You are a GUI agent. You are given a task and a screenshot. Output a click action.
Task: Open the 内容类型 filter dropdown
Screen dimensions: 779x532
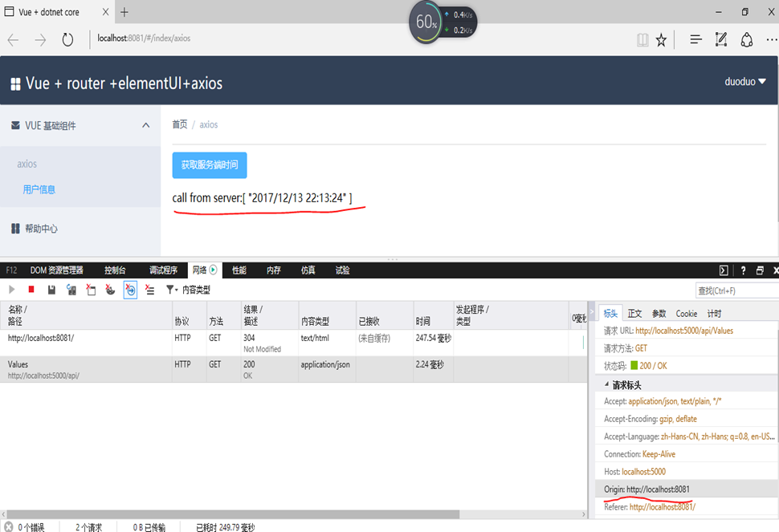pyautogui.click(x=188, y=290)
